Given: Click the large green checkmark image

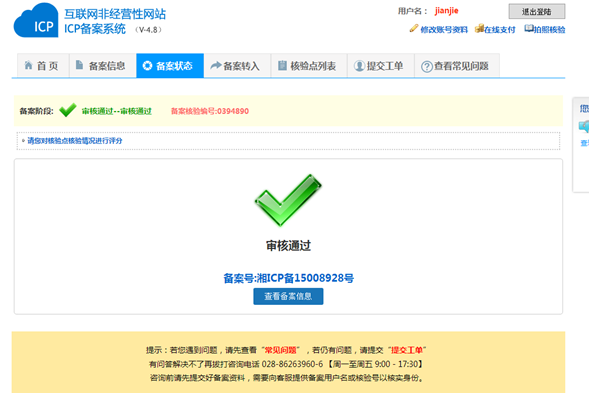Looking at the screenshot, I should [x=288, y=200].
